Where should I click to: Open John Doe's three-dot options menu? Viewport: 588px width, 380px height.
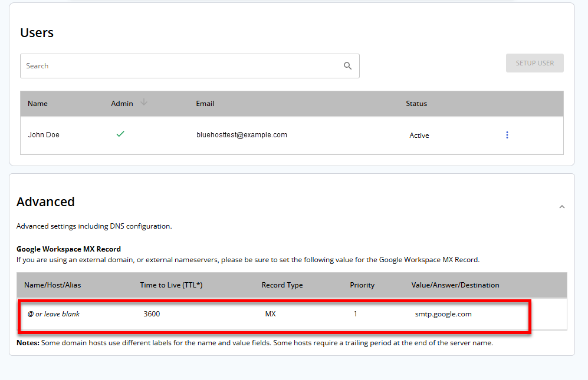pyautogui.click(x=507, y=135)
